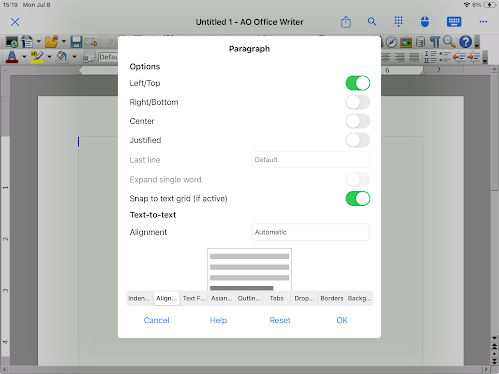Click the Edit file pencil icon

[107, 42]
